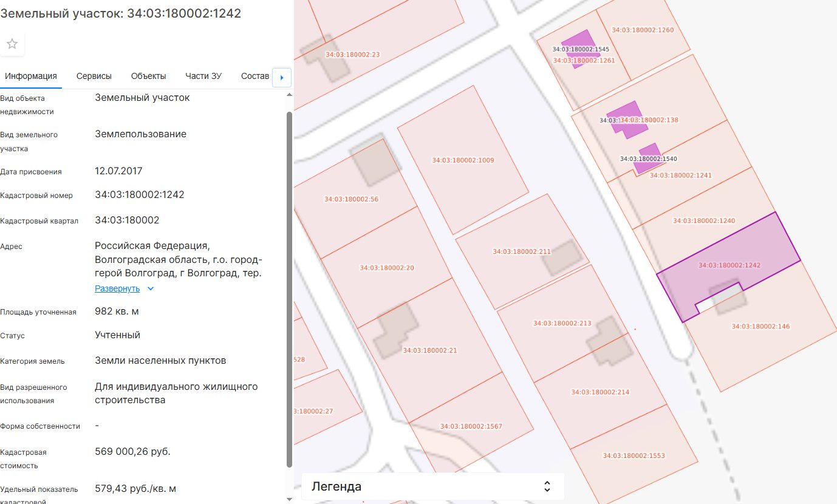
Task: Click the info panel vertical scrollbar
Action: pos(289,288)
